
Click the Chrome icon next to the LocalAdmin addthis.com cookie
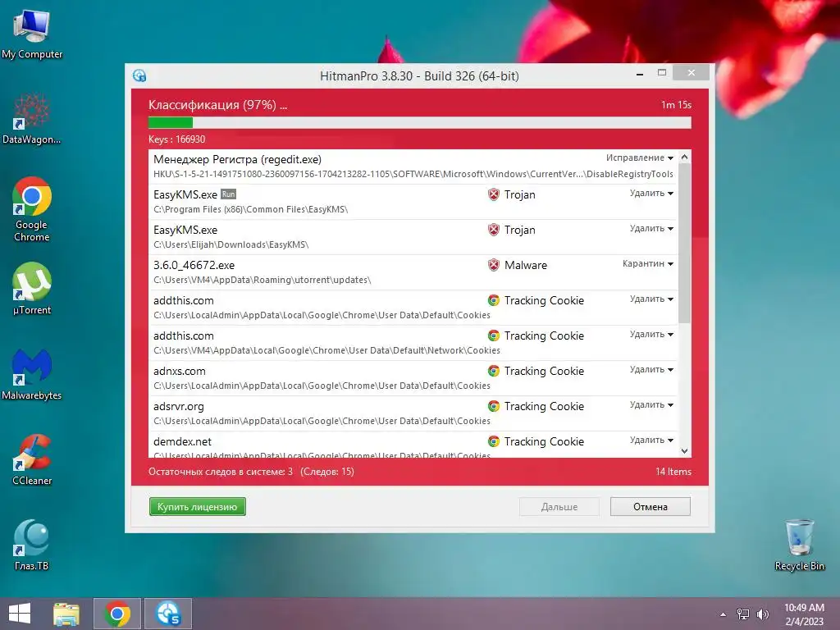[493, 300]
